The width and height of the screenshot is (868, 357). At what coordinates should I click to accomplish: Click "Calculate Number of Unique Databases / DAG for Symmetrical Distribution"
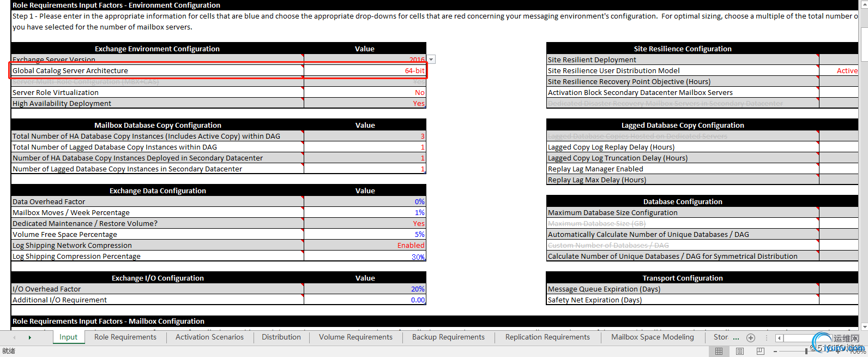pos(673,256)
